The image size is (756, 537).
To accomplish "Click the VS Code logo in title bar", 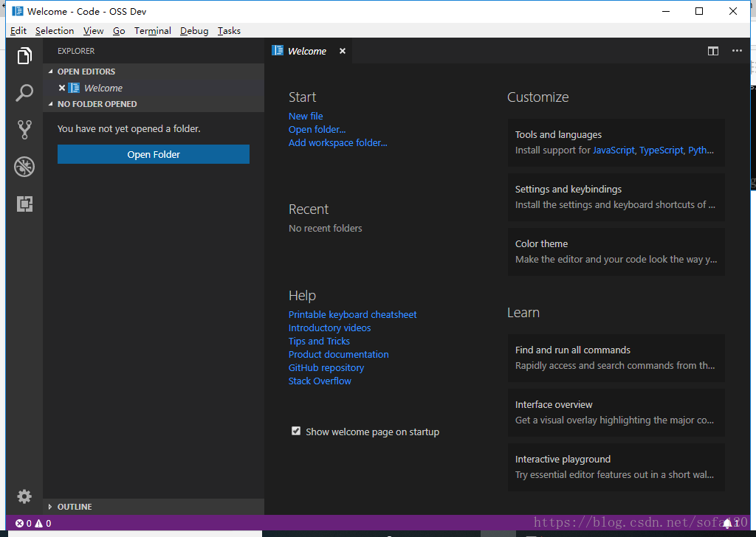I will (x=18, y=11).
